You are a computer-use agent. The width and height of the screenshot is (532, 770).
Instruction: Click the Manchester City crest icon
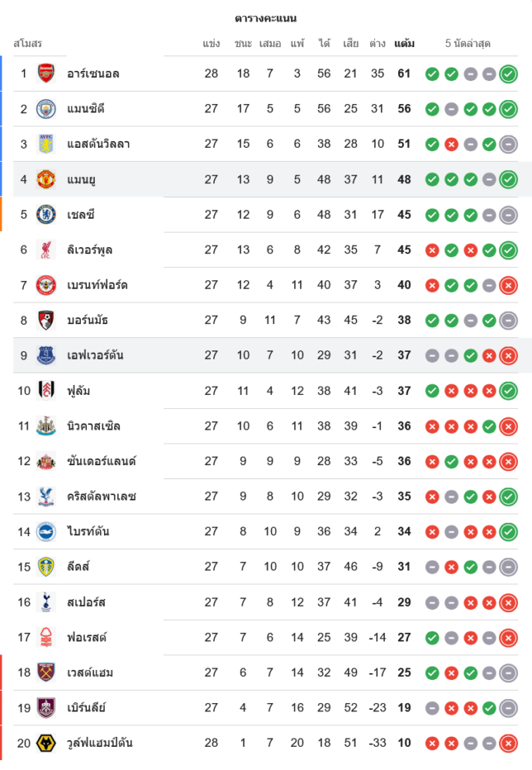(46, 109)
